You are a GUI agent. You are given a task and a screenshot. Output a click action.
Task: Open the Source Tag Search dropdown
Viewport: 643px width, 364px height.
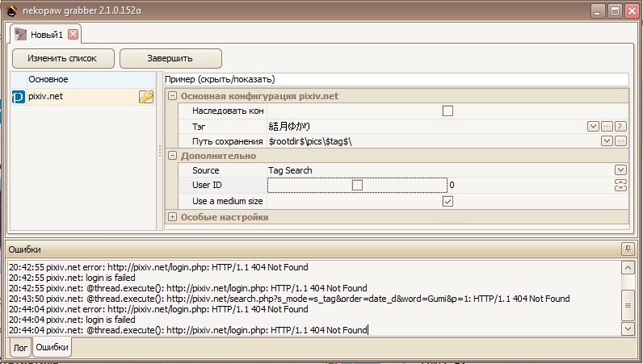pyautogui.click(x=620, y=169)
